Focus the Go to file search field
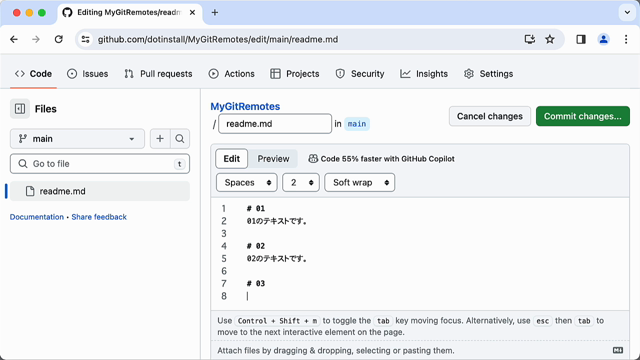This screenshot has height=360, width=640. pos(100,164)
